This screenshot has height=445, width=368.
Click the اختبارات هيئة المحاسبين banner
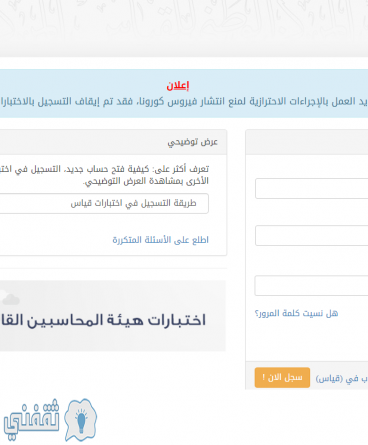click(x=113, y=316)
